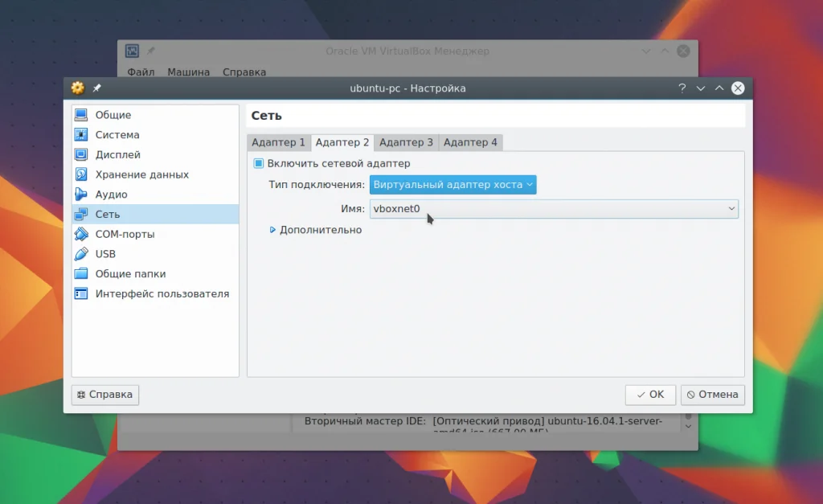This screenshot has height=504, width=823.
Task: Click the disk icon beside Хранение данных
Action: click(81, 174)
